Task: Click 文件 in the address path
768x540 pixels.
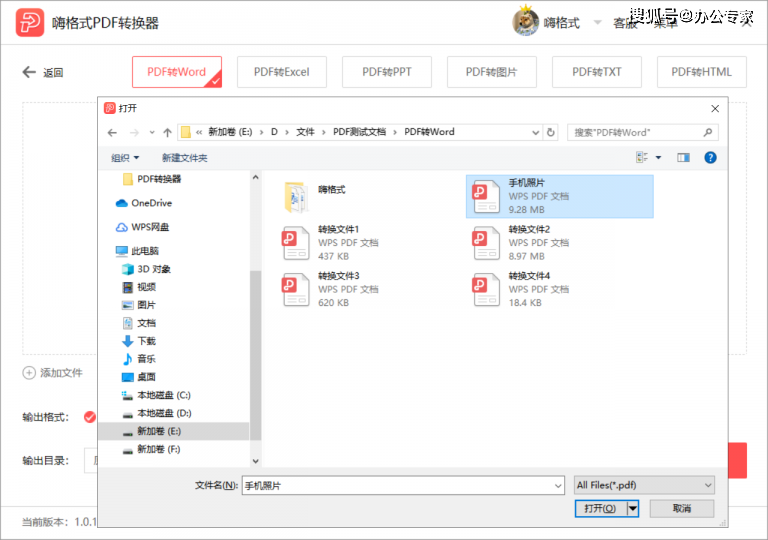Action: 305,132
